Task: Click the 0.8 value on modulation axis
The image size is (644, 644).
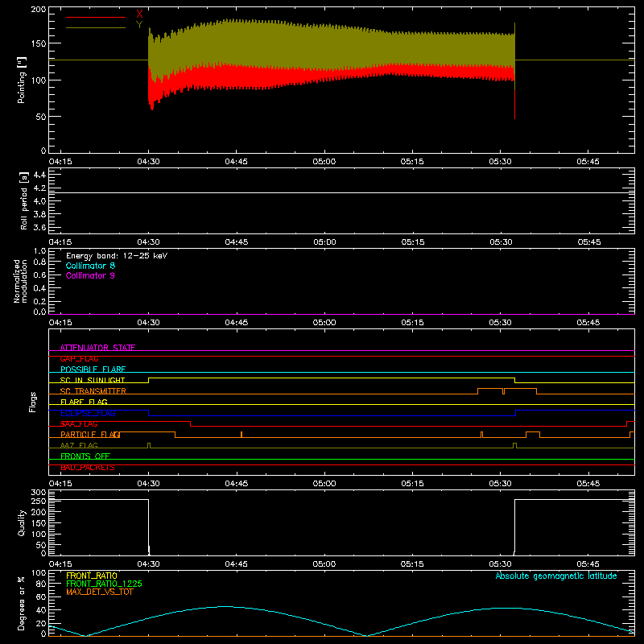Action: 39,262
